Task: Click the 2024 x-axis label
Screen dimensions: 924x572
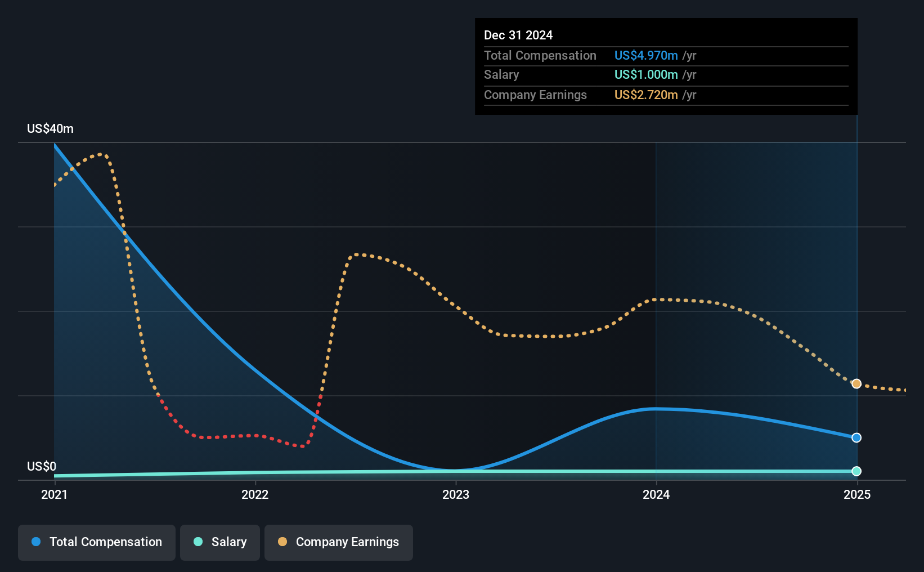Action: pyautogui.click(x=656, y=494)
